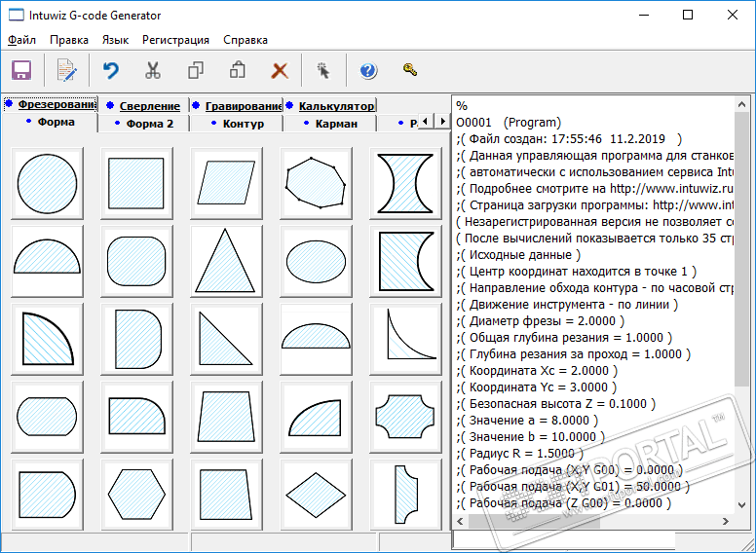Switch to the Сверление tab
Screen dimensions: 756x553
149,105
